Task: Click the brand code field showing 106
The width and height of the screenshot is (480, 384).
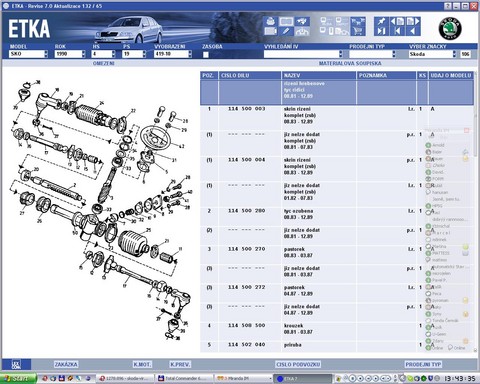Action: [x=465, y=54]
